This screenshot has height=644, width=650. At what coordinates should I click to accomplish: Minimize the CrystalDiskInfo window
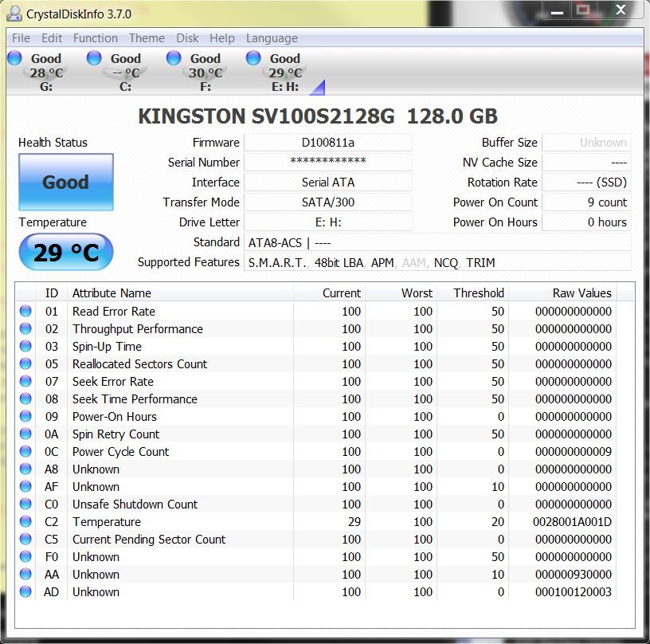(x=557, y=10)
